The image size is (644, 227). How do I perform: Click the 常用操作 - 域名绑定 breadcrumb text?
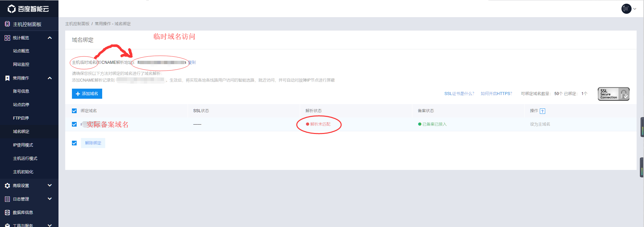pos(113,24)
